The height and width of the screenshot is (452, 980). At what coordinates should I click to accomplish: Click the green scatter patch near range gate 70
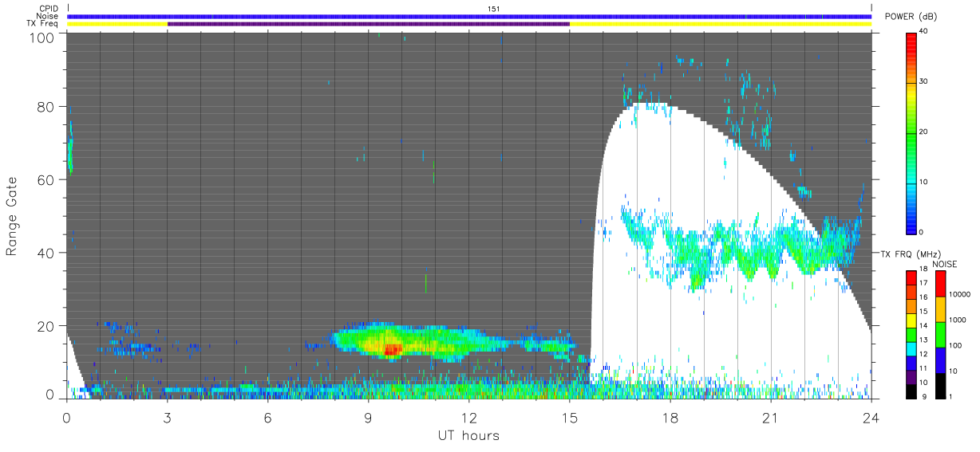(x=70, y=155)
